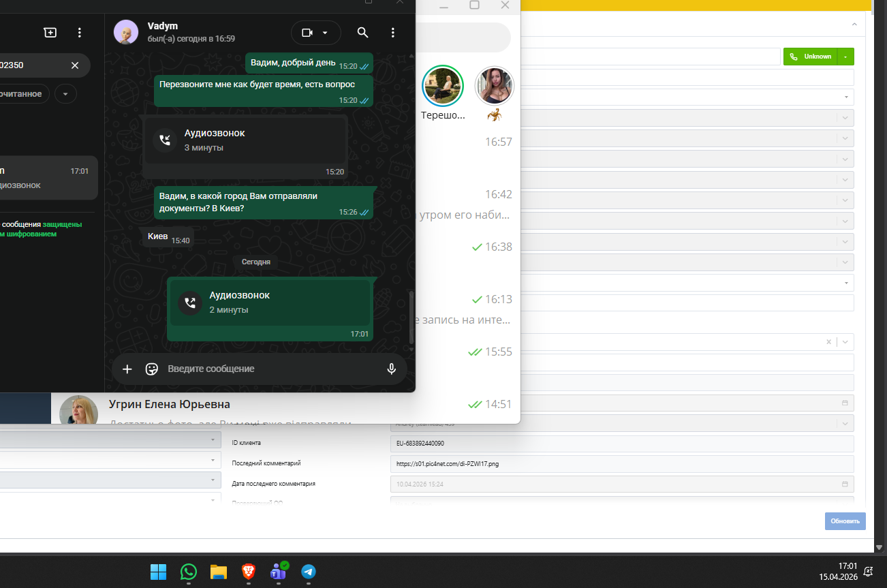The image size is (887, 588).
Task: Expand the chat filter chip dropdown arrow
Action: tap(65, 94)
